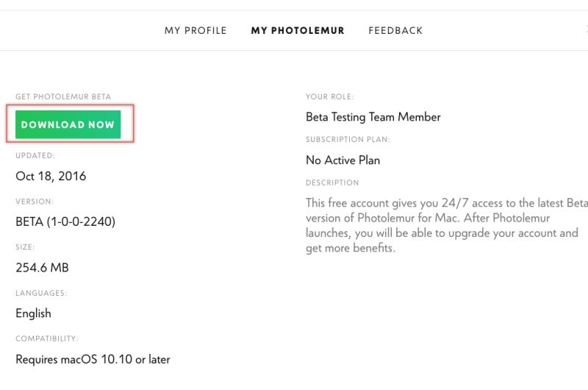Click the 254.6 MB size value
588x390 pixels.
[42, 268]
